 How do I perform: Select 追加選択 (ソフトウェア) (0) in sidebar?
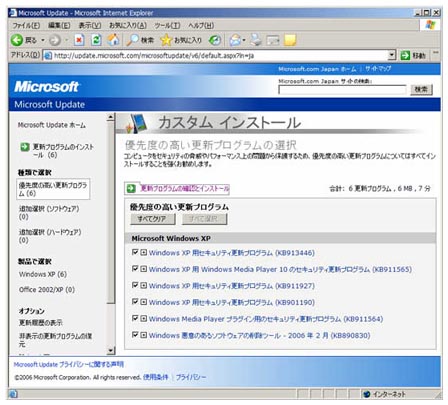tap(49, 213)
